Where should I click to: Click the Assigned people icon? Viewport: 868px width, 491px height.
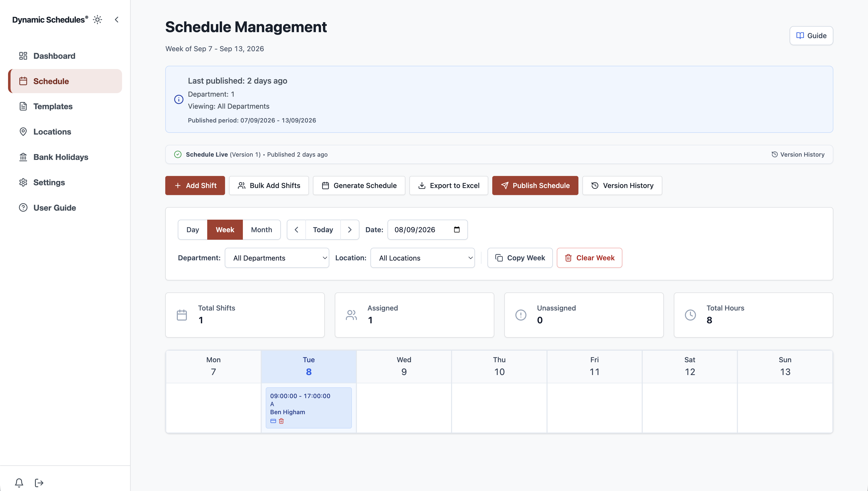click(351, 315)
